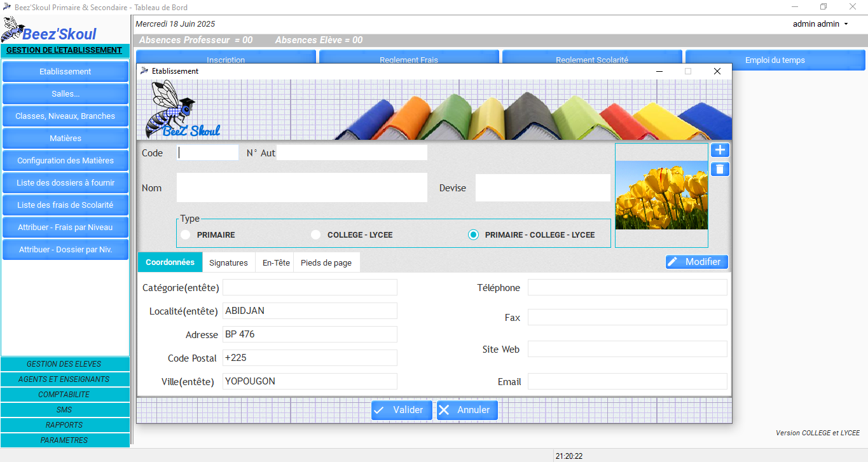Screen dimensions: 868x462
Task: Click the BeeZ Skoul banner bee logo
Action: [x=172, y=109]
